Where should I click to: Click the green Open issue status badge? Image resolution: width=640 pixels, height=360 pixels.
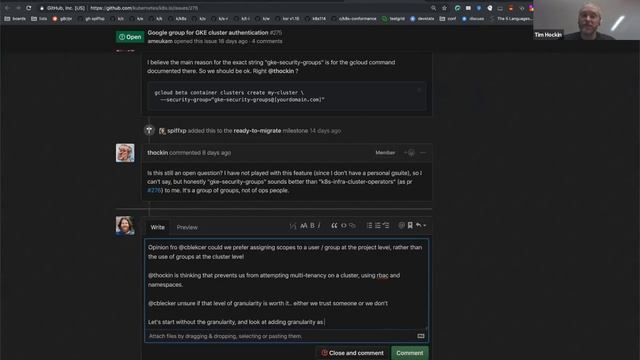130,37
